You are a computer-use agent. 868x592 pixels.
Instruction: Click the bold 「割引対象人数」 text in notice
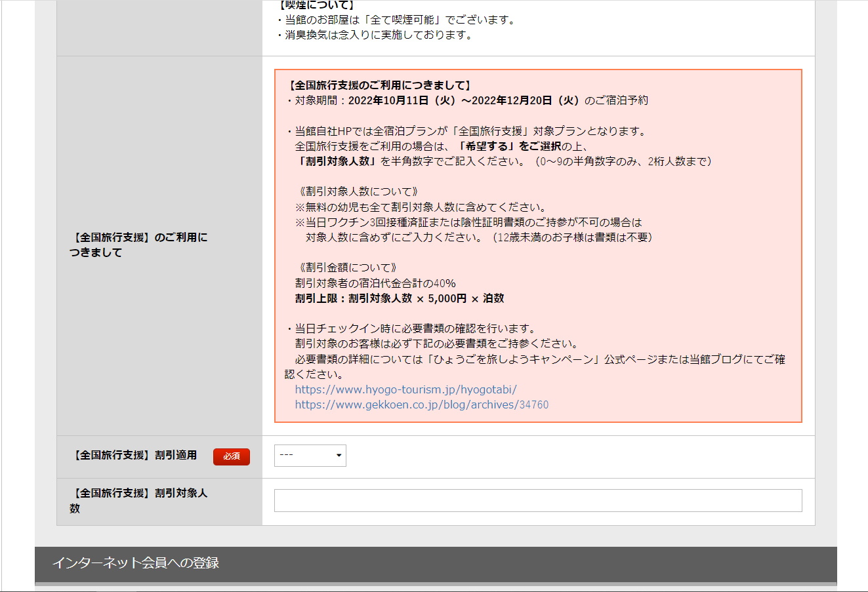tap(337, 161)
